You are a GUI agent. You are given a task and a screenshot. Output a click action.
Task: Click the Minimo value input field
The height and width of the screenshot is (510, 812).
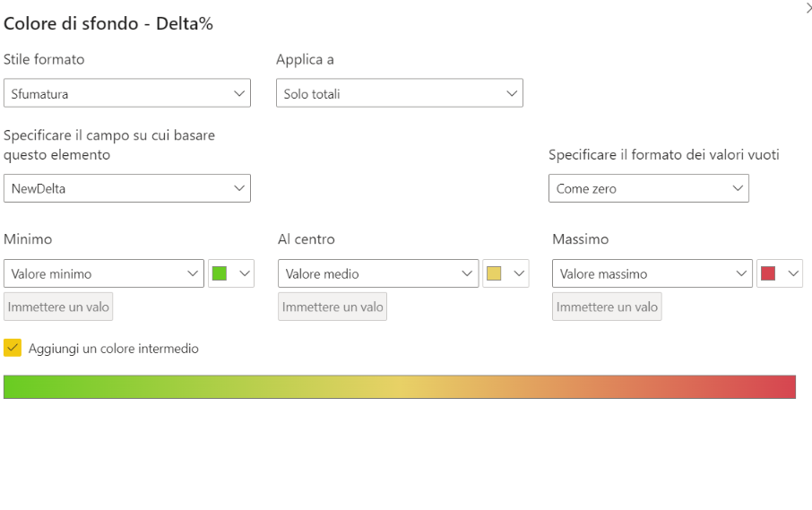click(x=58, y=307)
